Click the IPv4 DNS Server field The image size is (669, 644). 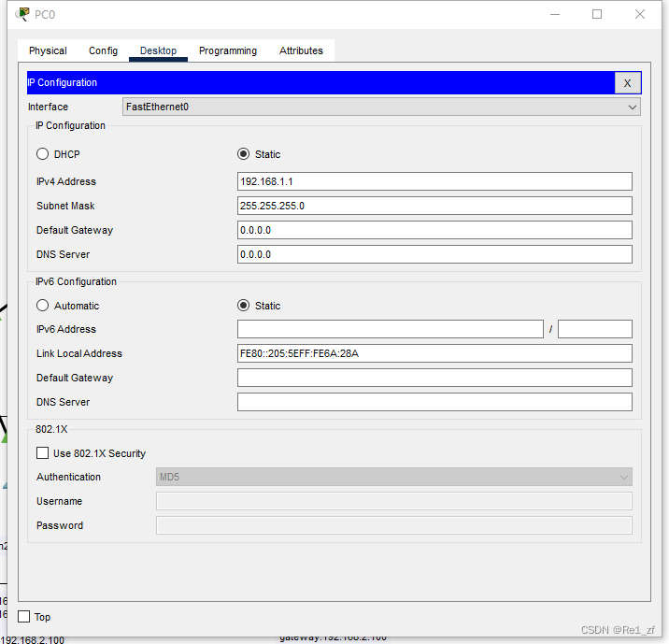[434, 254]
